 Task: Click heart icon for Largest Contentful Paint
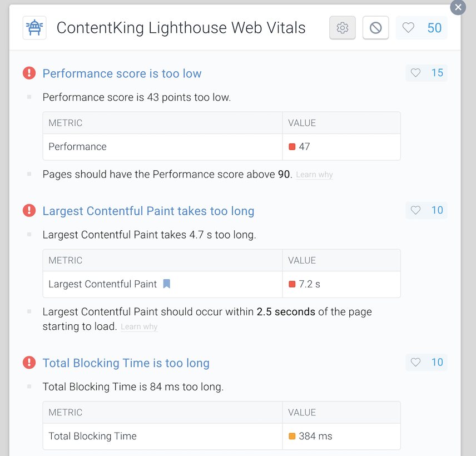coord(415,210)
